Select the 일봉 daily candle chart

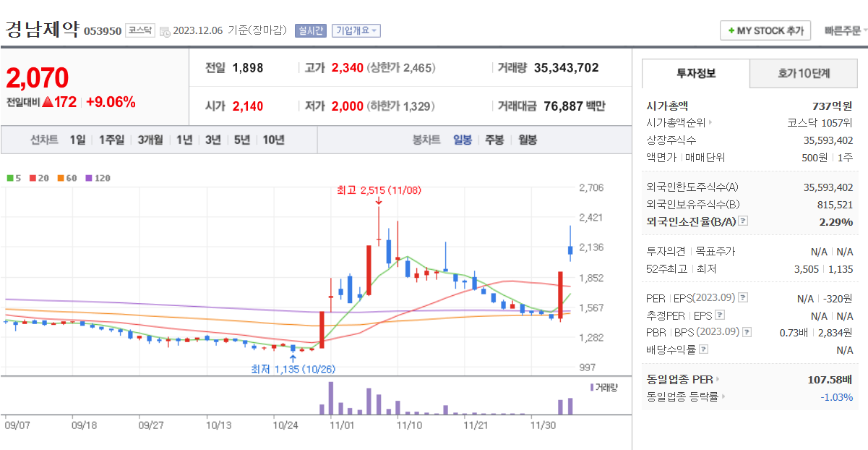pos(462,140)
